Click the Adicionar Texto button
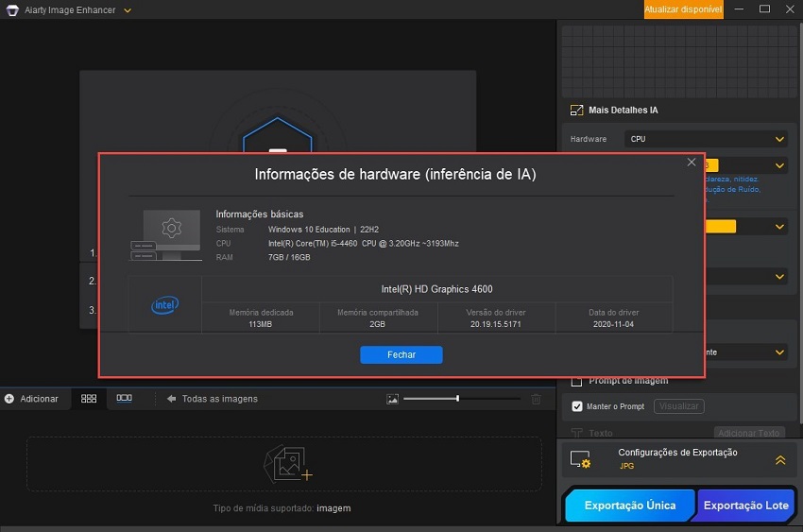The height and width of the screenshot is (532, 803). (x=749, y=433)
